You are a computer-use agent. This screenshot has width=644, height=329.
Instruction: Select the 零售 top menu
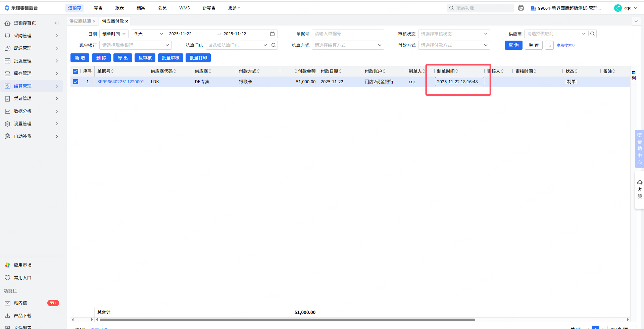click(98, 8)
